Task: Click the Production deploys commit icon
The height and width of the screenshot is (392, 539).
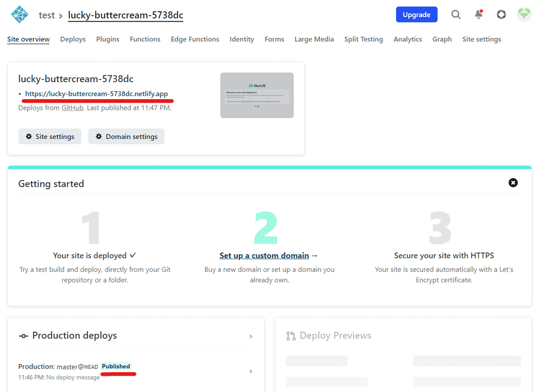Action: click(23, 336)
